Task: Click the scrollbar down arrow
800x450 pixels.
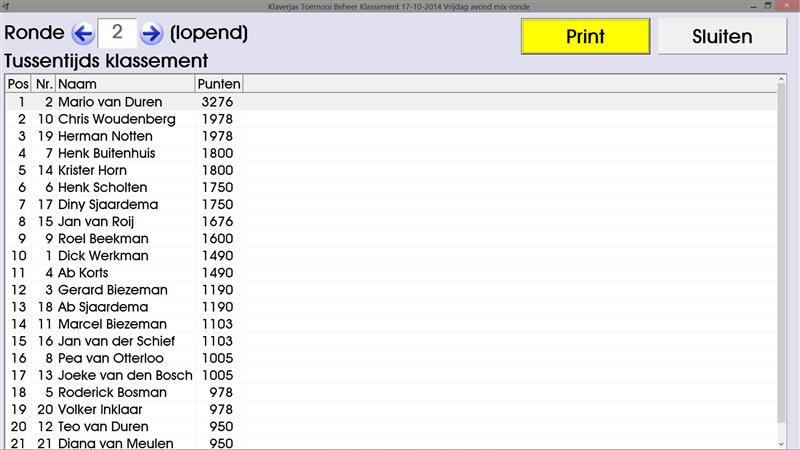Action: [x=783, y=441]
